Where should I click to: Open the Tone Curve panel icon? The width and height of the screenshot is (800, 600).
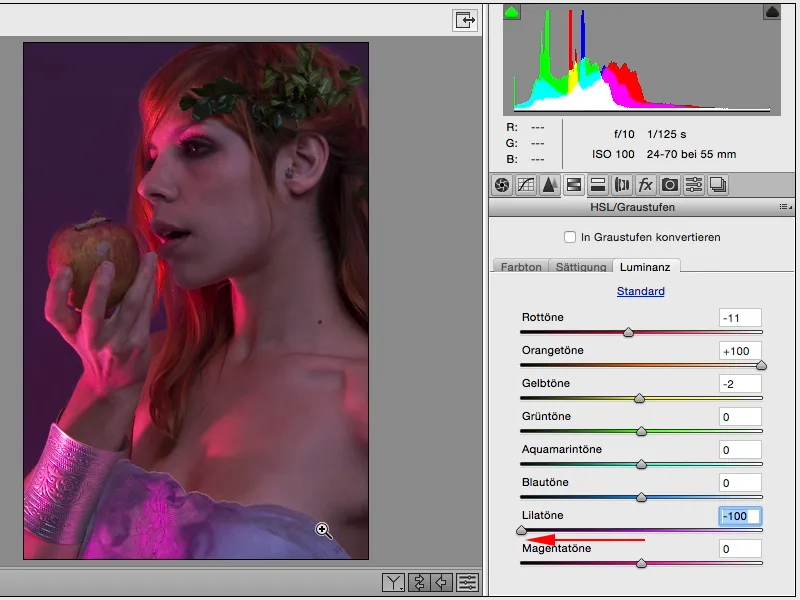click(526, 185)
